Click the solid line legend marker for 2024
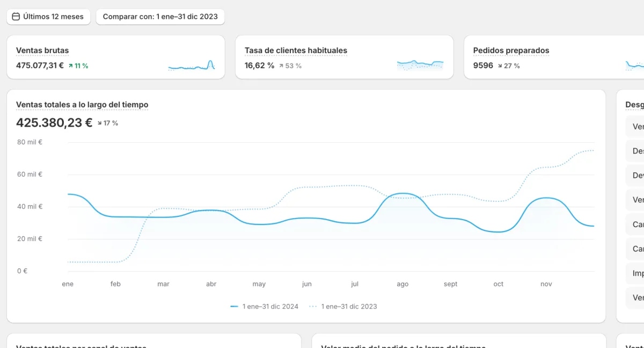Image resolution: width=644 pixels, height=348 pixels. point(234,307)
